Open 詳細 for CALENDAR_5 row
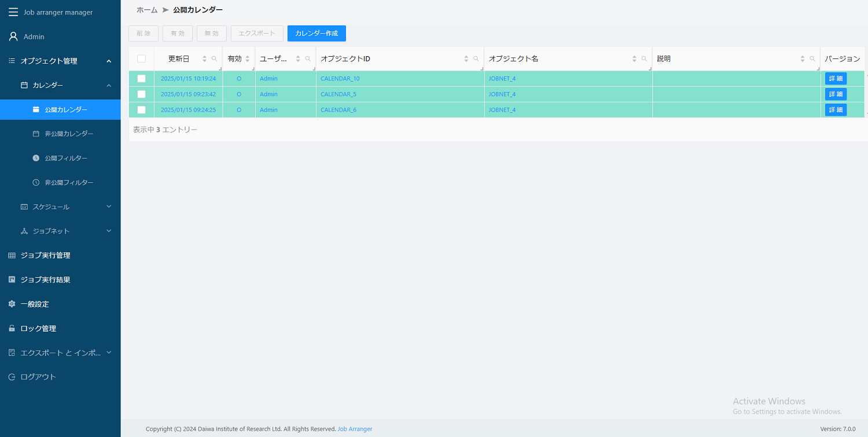Image resolution: width=868 pixels, height=437 pixels. click(835, 94)
